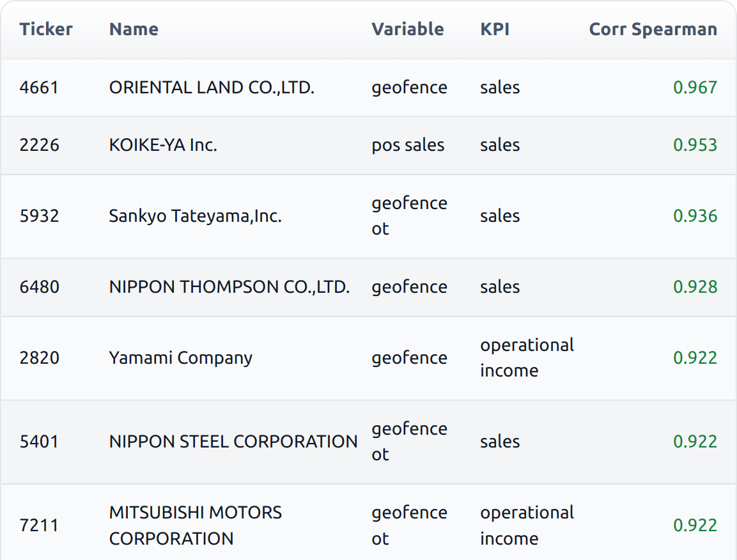Open NIPPON STEEL CORPORATION entry
This screenshot has width=737, height=560.
point(233,441)
